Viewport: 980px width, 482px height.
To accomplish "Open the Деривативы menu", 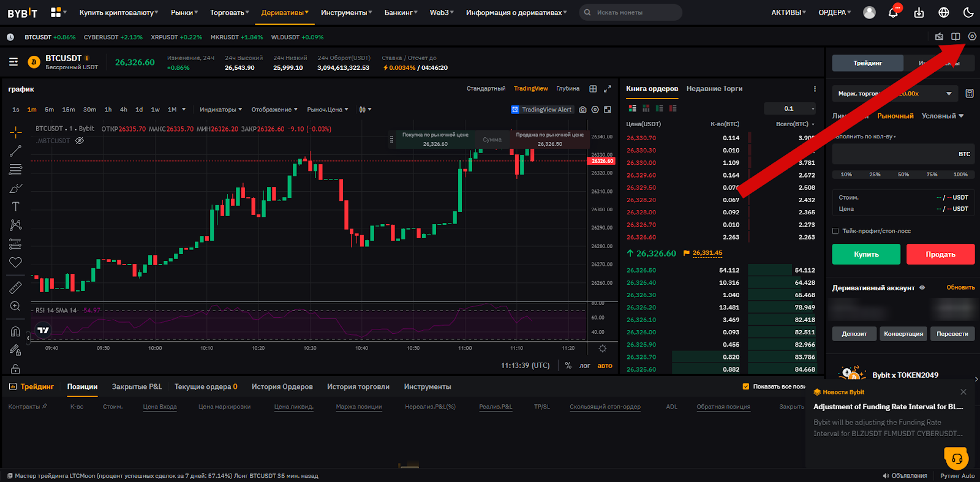I will click(x=285, y=12).
